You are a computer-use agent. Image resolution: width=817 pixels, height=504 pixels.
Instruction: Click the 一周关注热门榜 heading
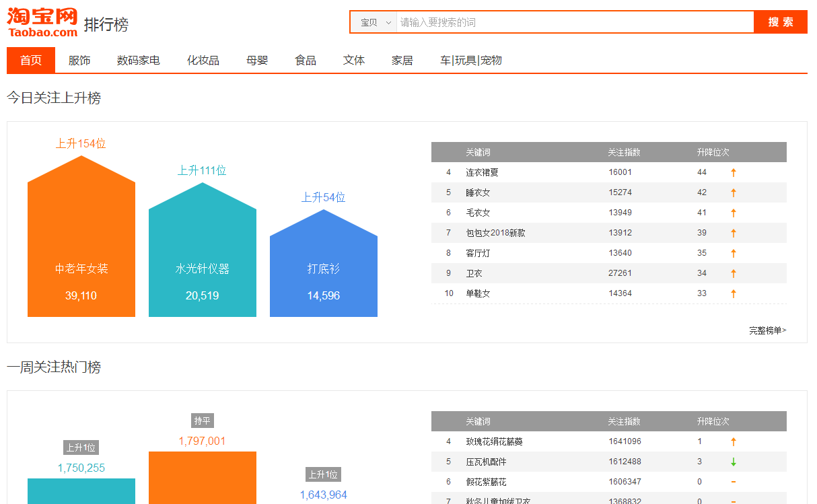[x=54, y=367]
